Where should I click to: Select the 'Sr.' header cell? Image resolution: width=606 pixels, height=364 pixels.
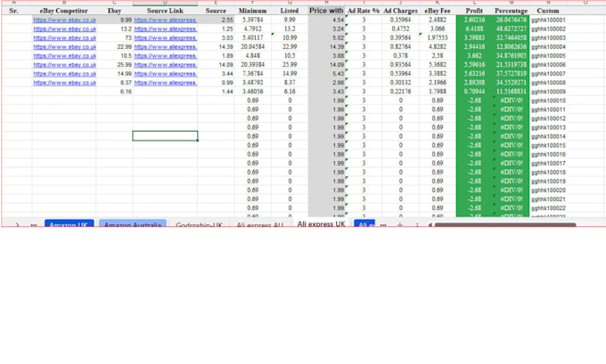click(13, 11)
